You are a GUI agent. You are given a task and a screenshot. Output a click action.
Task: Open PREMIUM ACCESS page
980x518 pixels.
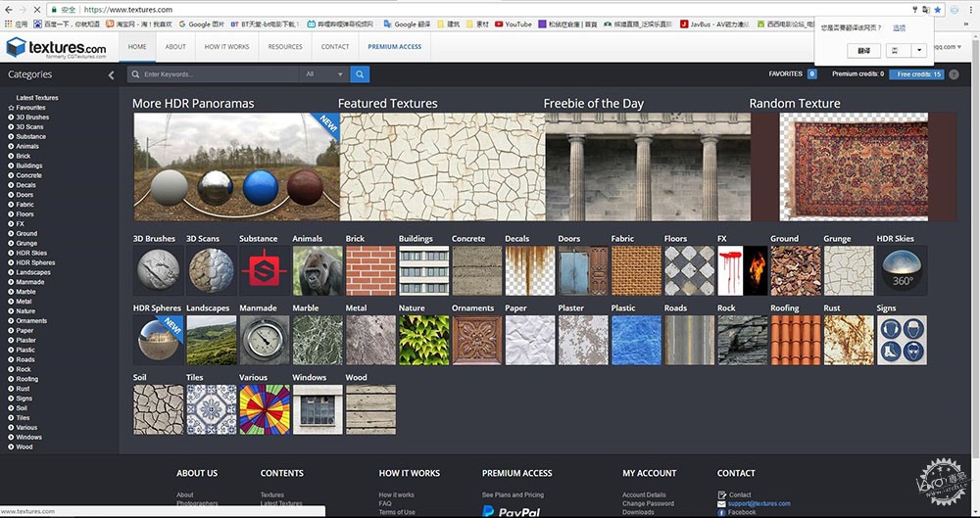pyautogui.click(x=394, y=47)
